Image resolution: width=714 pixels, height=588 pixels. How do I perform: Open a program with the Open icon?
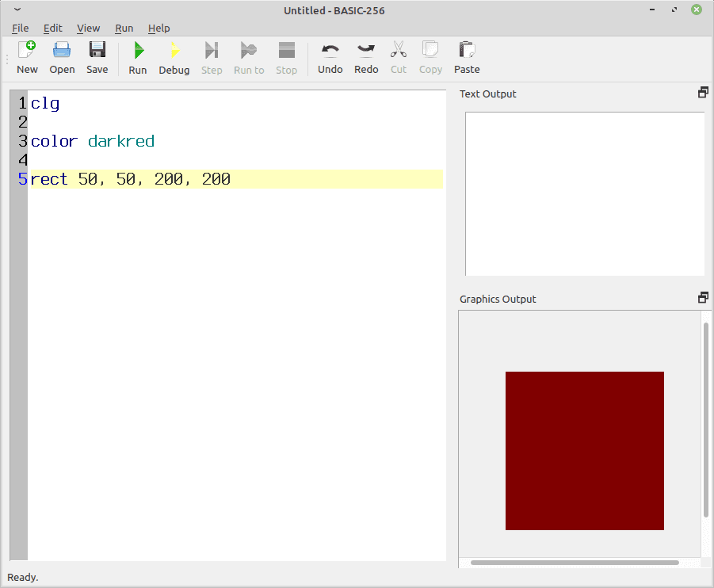tap(62, 51)
